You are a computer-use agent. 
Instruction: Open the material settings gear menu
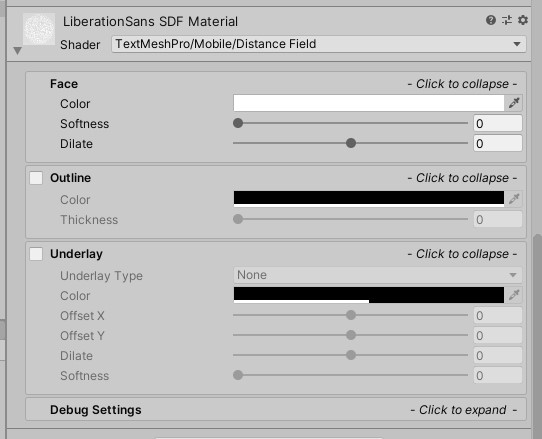coord(523,20)
